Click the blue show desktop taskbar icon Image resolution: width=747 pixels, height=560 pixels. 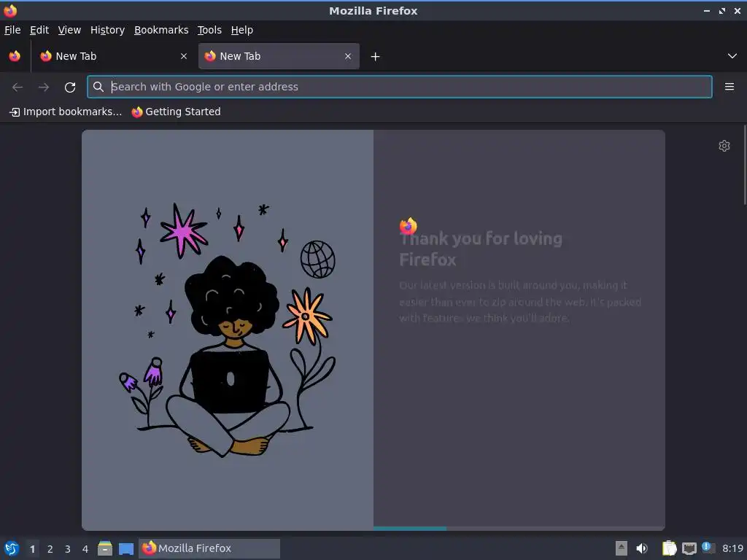pyautogui.click(x=126, y=548)
